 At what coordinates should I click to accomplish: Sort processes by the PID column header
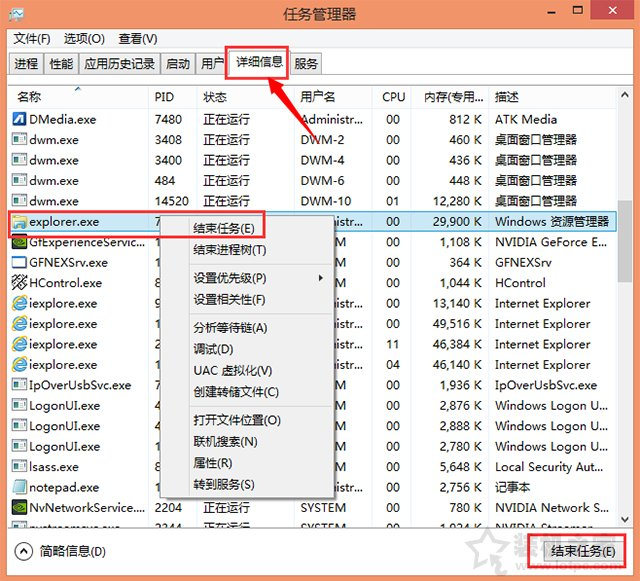click(164, 97)
